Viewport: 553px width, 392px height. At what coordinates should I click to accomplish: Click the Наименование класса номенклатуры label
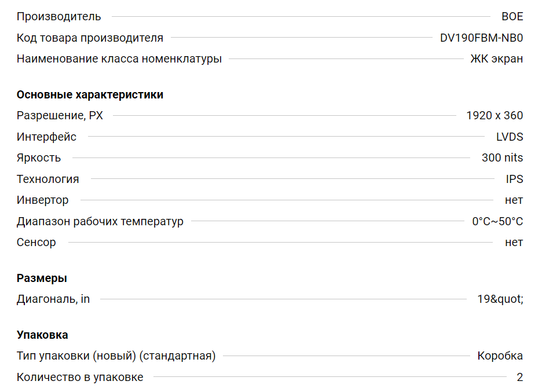click(x=119, y=59)
